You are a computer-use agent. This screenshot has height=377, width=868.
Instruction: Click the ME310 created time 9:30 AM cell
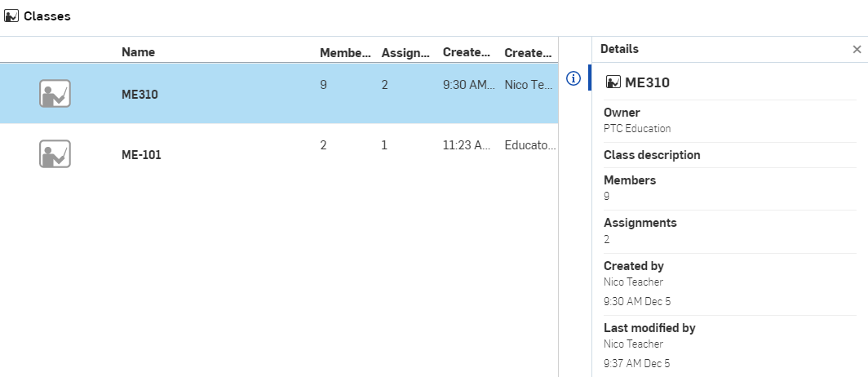467,84
